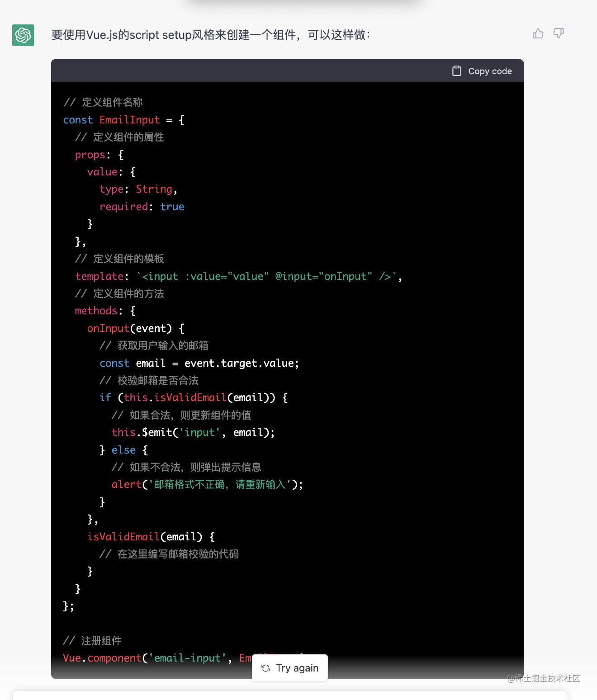
Task: Click the '} else {' code line
Action: tap(124, 450)
